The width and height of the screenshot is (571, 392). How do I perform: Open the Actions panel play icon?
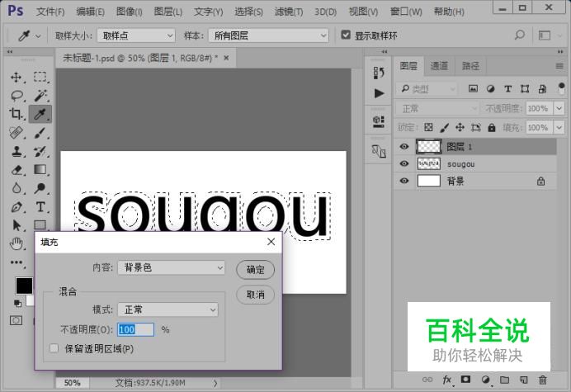pyautogui.click(x=379, y=93)
